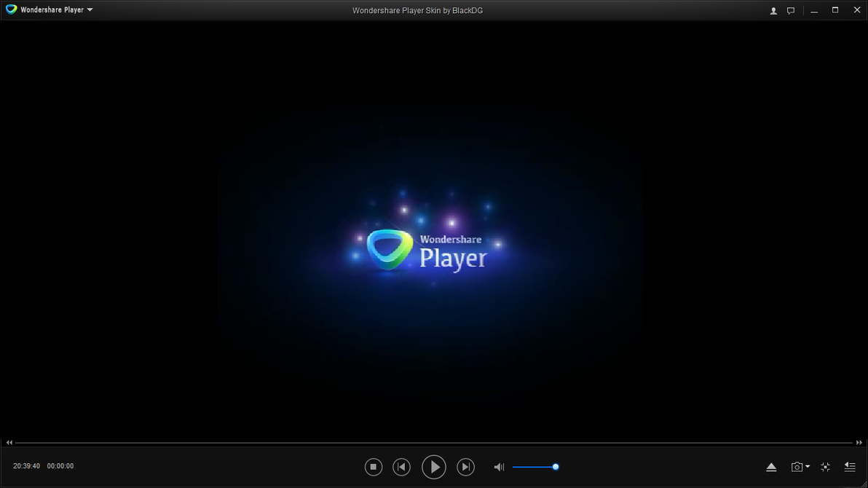868x488 pixels.
Task: Open a file with the eject button
Action: tap(771, 468)
